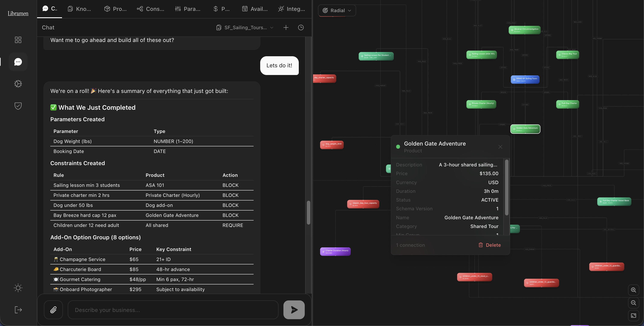The width and height of the screenshot is (644, 326).
Task: Click the details panel scrollbar
Action: coord(507,188)
